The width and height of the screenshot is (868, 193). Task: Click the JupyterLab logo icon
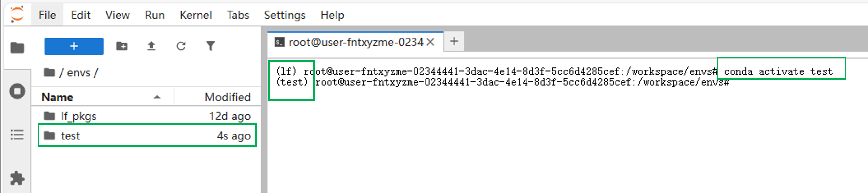[x=17, y=14]
